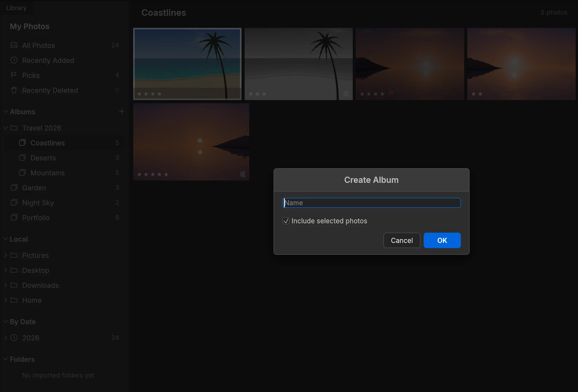This screenshot has height=392, width=578.
Task: Collapse the Albums section
Action: [5, 112]
